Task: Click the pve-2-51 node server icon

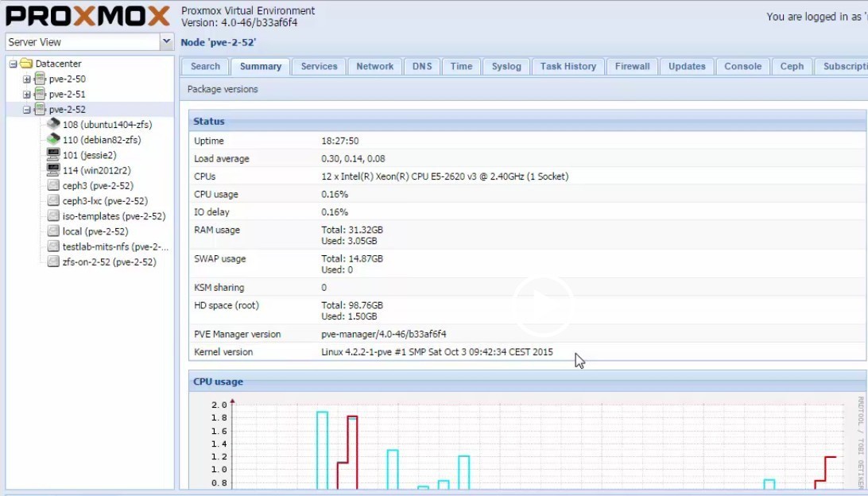Action: (40, 94)
